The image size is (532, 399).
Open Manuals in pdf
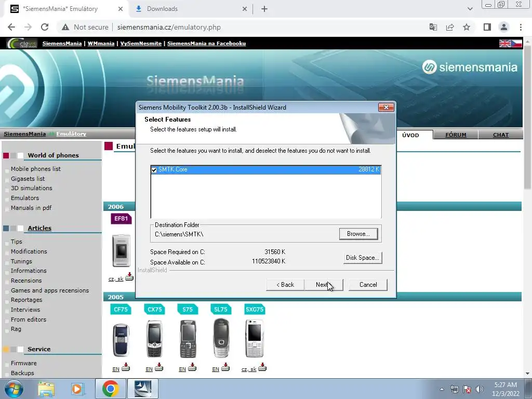pos(31,208)
